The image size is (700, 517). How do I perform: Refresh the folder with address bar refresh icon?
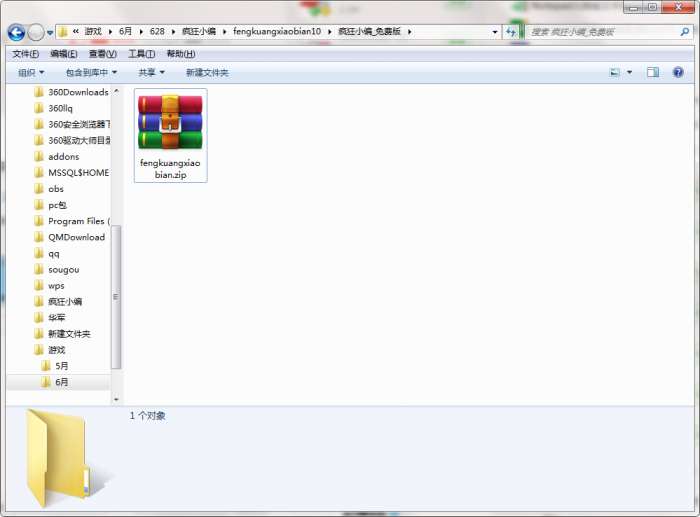(x=511, y=32)
